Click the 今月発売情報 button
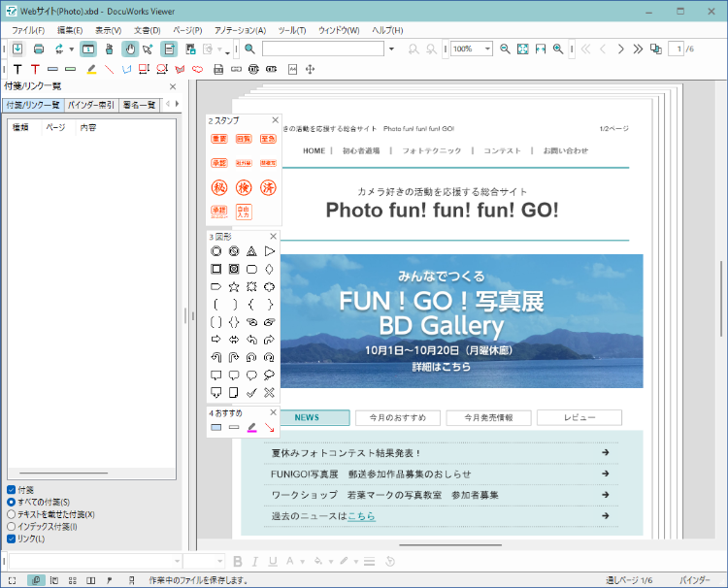This screenshot has height=588, width=728. point(488,417)
